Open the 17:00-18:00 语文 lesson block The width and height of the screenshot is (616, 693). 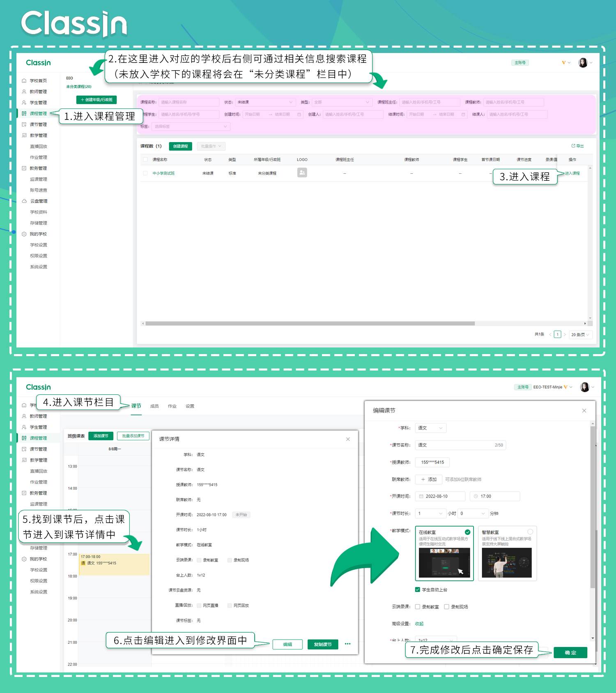pyautogui.click(x=115, y=564)
